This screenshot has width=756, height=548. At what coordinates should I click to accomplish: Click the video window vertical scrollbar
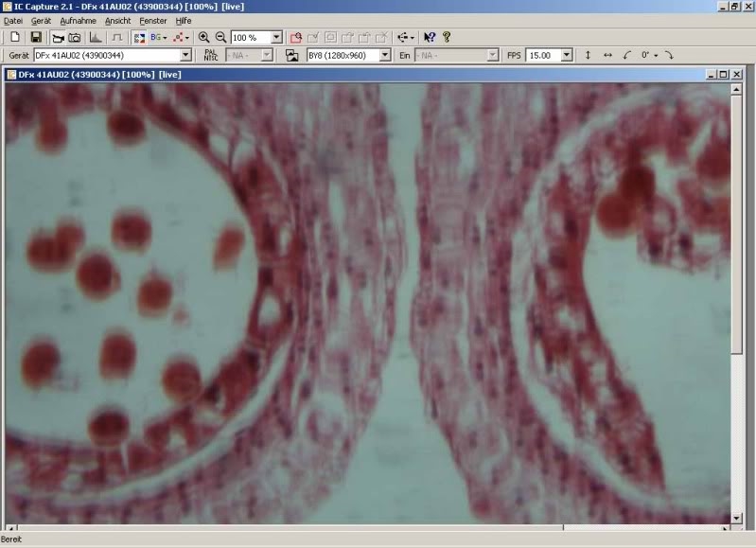click(736, 284)
